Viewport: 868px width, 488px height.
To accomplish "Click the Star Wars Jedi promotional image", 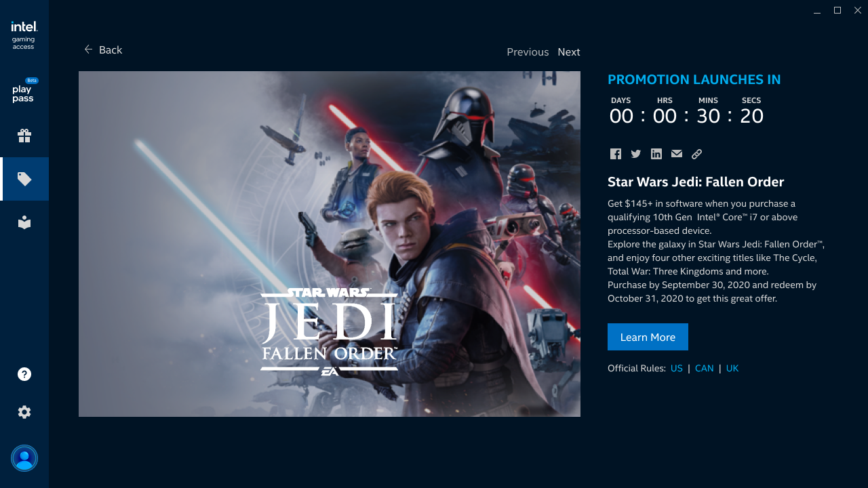I will [x=330, y=244].
